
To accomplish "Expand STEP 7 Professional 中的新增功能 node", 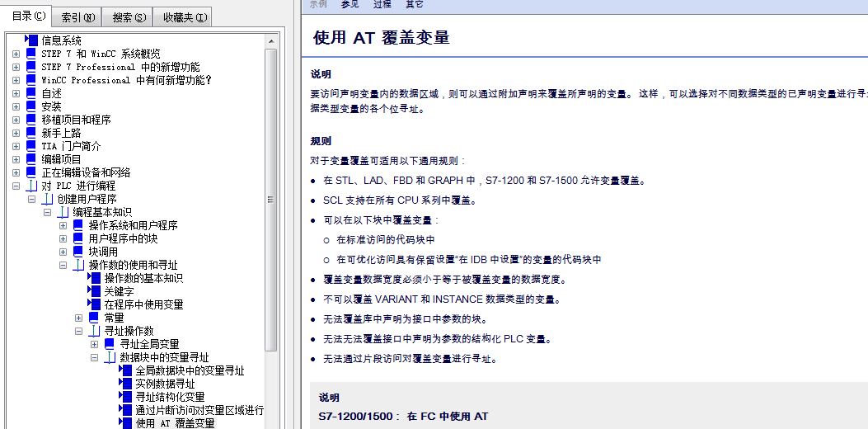I will click(x=16, y=67).
